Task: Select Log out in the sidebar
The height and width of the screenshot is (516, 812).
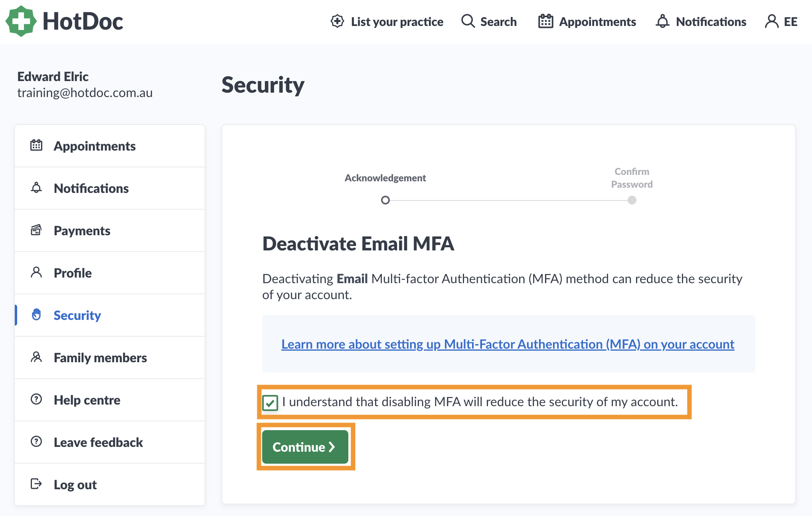Action: pyautogui.click(x=110, y=484)
